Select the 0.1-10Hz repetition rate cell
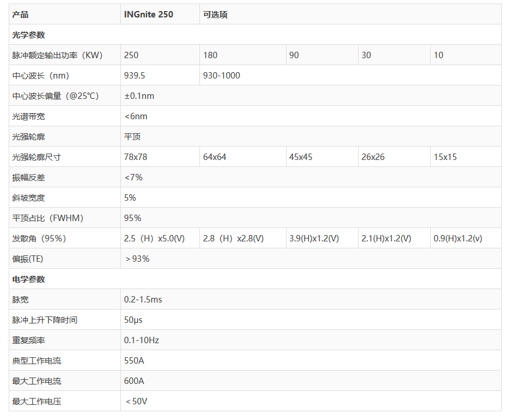The image size is (511, 420). point(141,340)
